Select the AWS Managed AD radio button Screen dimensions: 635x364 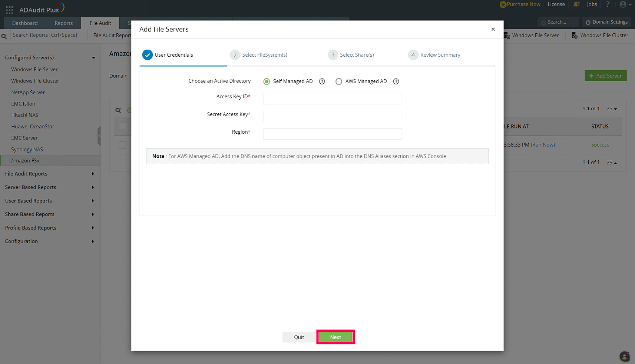(338, 81)
